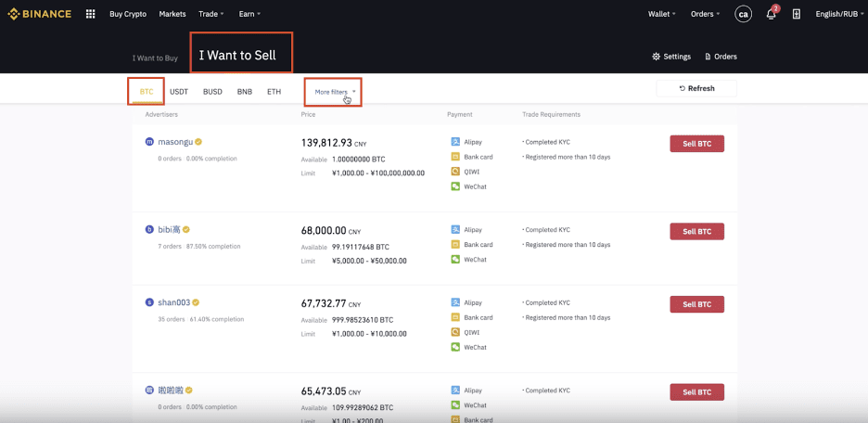Go to Markets page
The height and width of the screenshot is (423, 868).
(x=172, y=14)
